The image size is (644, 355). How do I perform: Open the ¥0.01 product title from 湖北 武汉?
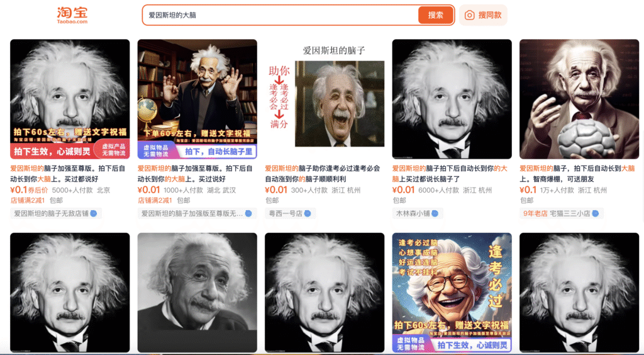point(196,173)
